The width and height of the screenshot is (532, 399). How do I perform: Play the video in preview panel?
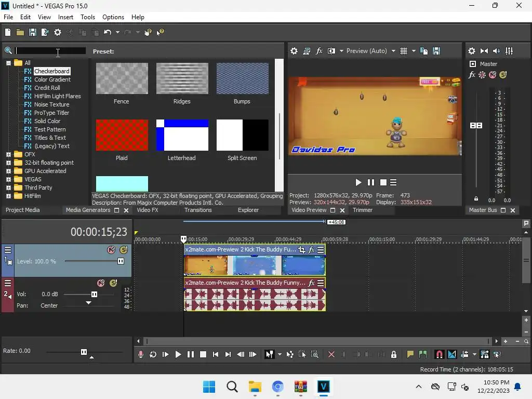click(358, 182)
